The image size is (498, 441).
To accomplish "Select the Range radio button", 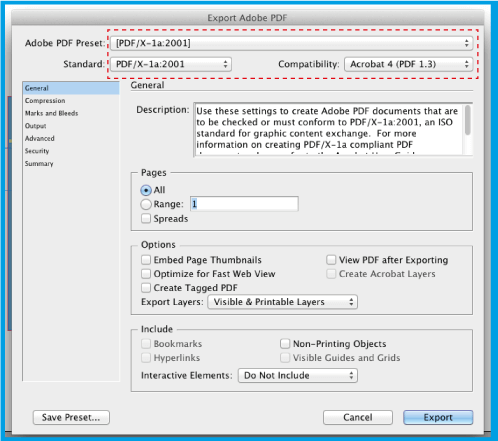I will (146, 204).
